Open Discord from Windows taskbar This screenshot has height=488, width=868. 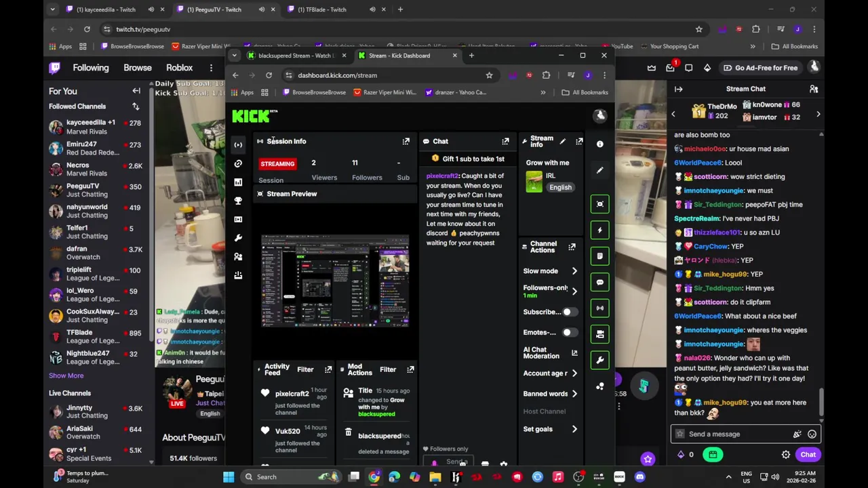pyautogui.click(x=639, y=476)
